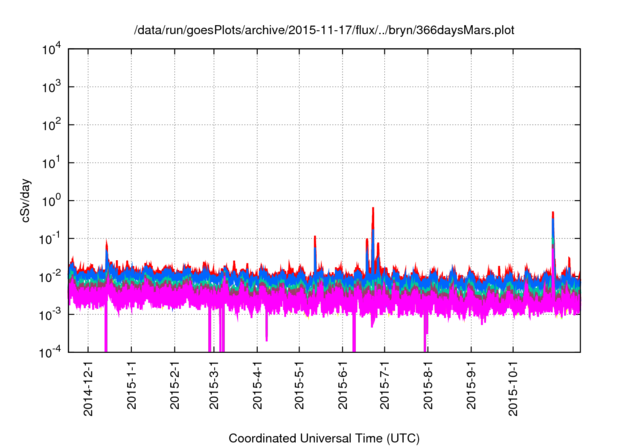Click the 10^-4 y-axis tick label

(x=52, y=352)
